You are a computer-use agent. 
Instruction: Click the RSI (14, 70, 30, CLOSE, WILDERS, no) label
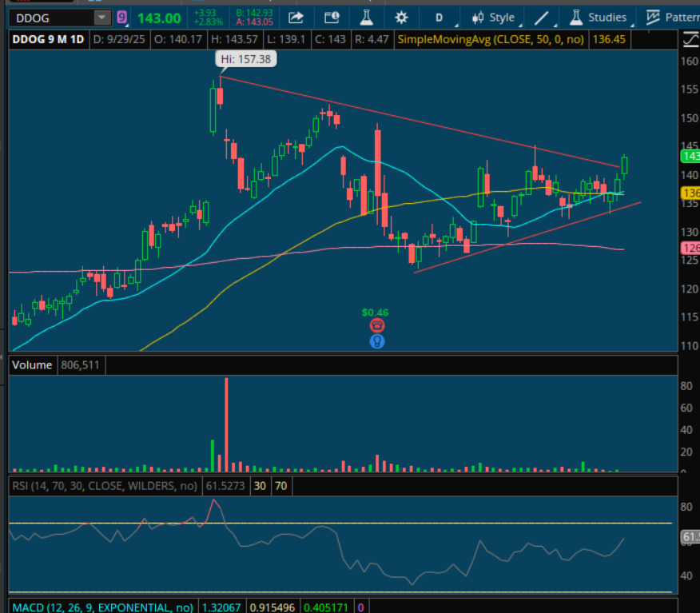tap(105, 486)
